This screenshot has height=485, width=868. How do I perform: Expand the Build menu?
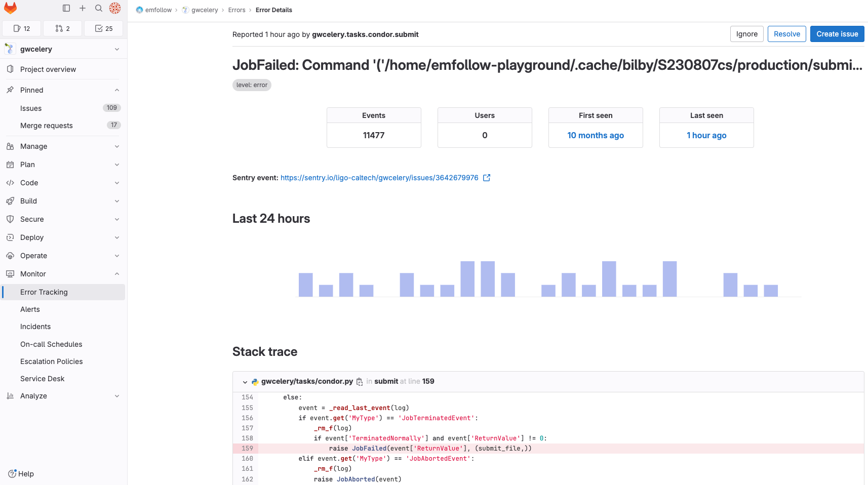pos(63,201)
